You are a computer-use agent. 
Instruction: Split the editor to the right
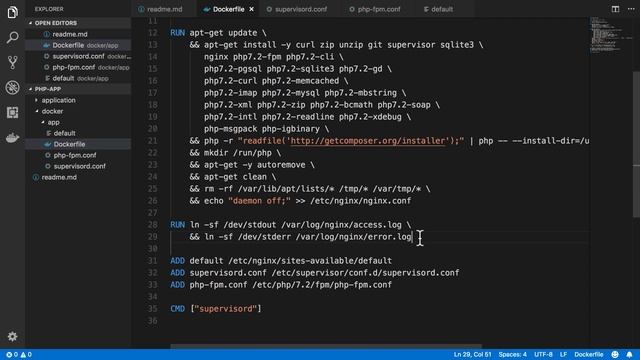click(x=615, y=9)
